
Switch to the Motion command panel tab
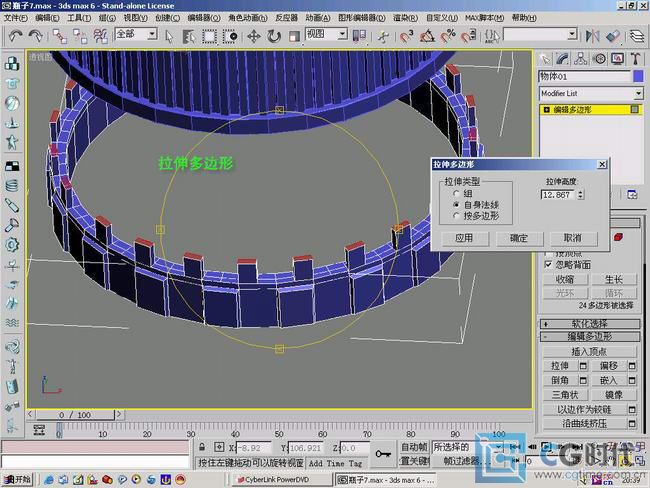[x=599, y=59]
